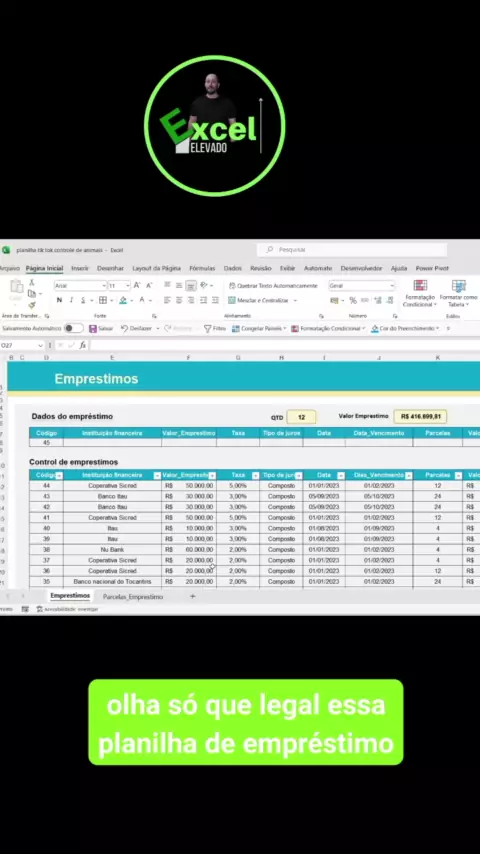Open the Fórmulas ribbon tab

(x=202, y=269)
